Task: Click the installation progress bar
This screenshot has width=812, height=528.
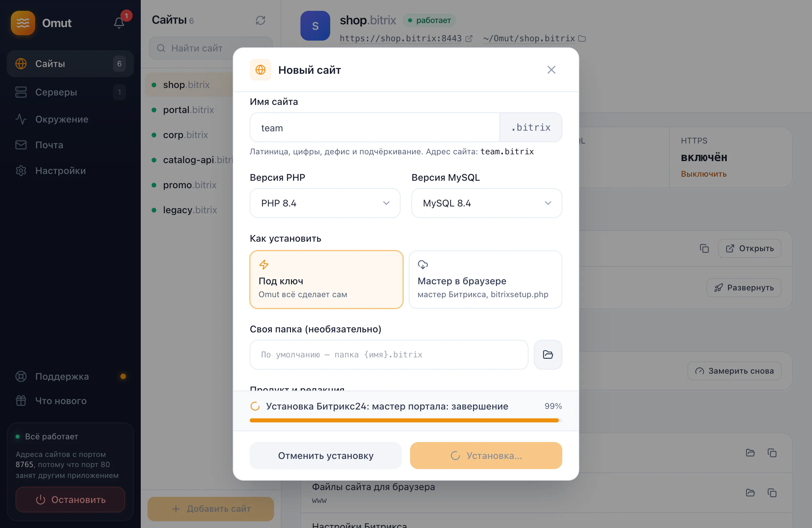Action: (x=406, y=420)
